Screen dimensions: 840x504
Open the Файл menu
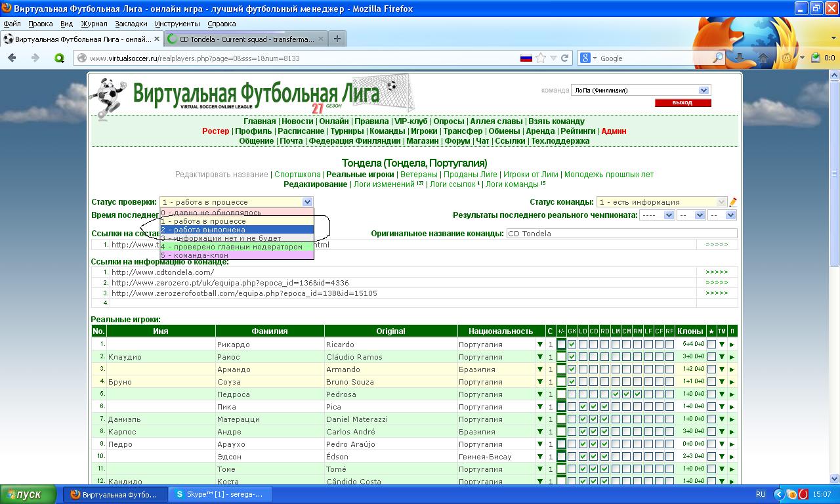click(x=12, y=24)
